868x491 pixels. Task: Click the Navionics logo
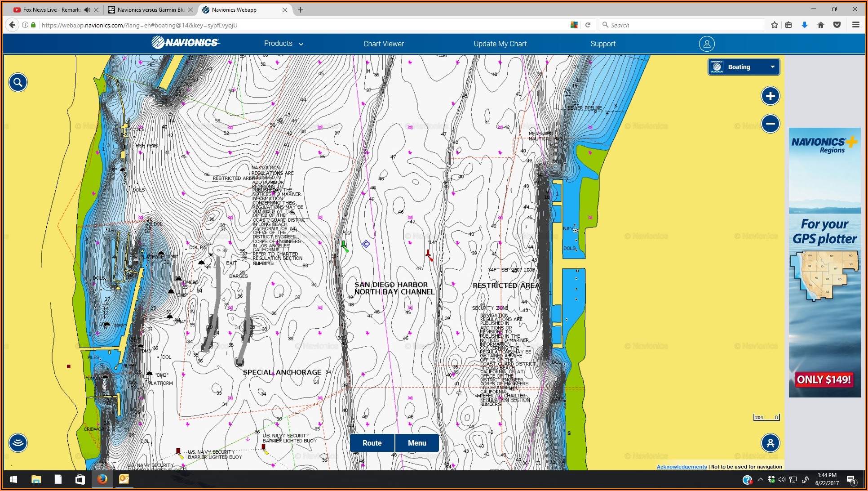tap(186, 43)
